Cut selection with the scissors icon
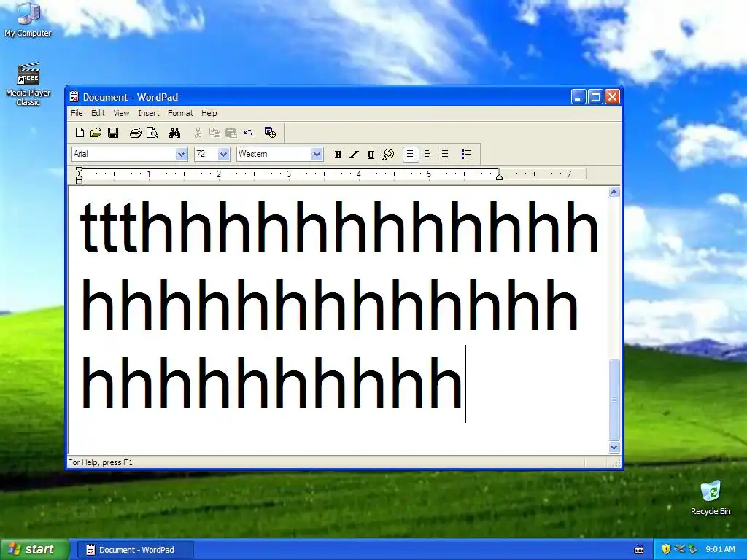Image resolution: width=747 pixels, height=560 pixels. [198, 133]
